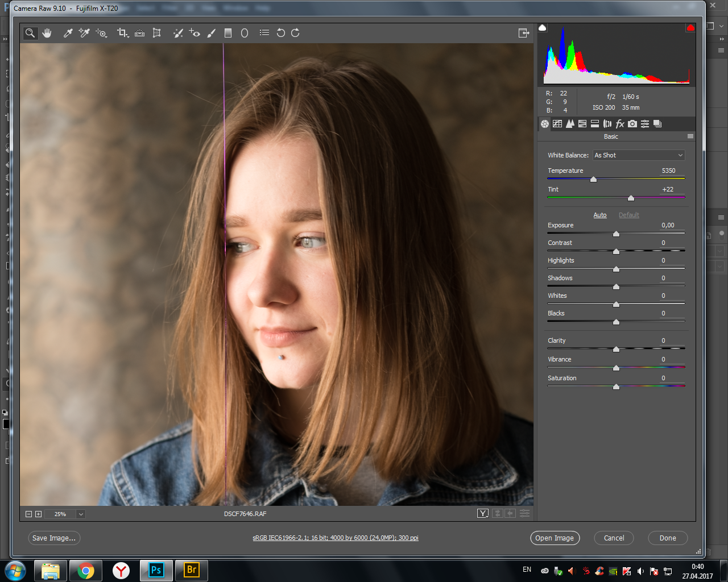
Task: Click the Blacks slider handle
Action: tap(616, 322)
